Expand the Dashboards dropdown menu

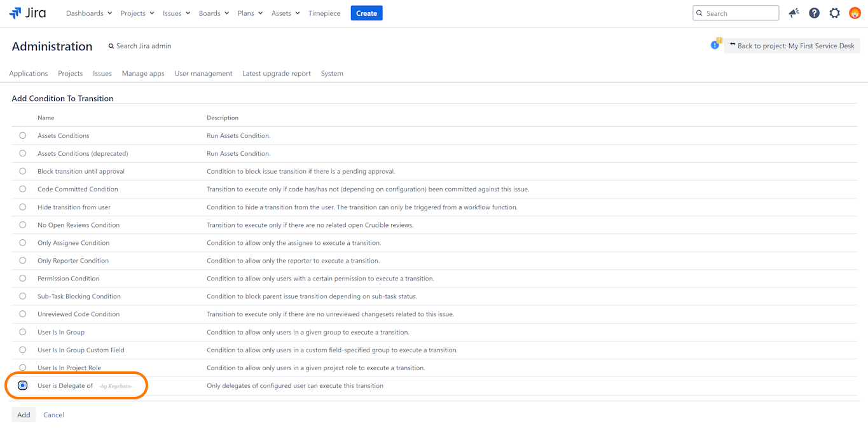click(x=88, y=13)
